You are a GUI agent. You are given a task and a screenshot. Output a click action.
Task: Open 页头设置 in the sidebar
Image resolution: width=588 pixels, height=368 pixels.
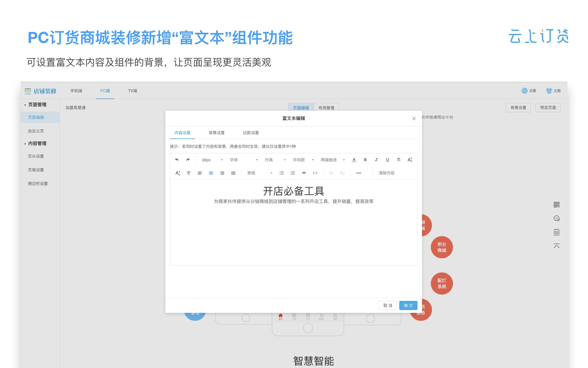tap(36, 156)
